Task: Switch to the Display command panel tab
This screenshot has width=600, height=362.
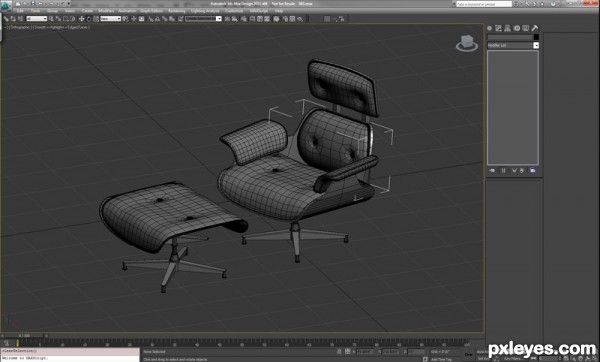Action: click(525, 28)
